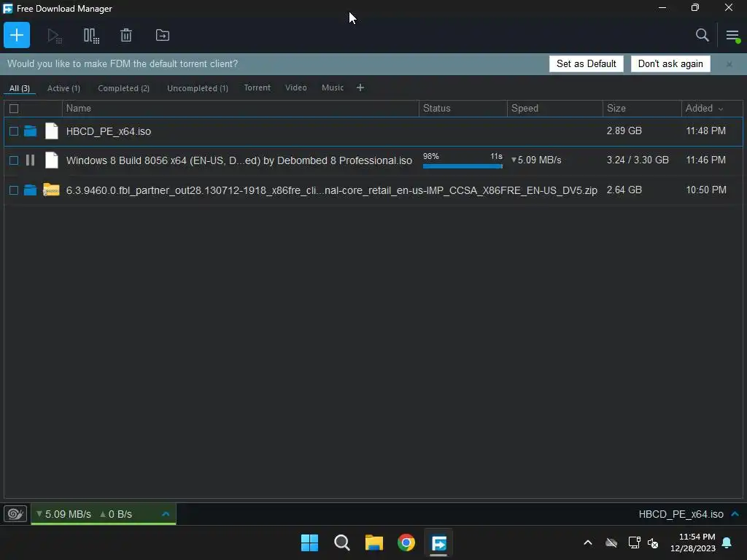Check the Windows 8 Build 8056 row checkbox

pyautogui.click(x=14, y=160)
